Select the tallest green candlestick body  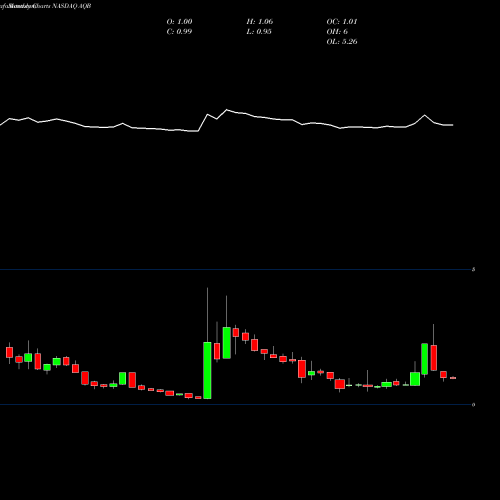pos(207,370)
